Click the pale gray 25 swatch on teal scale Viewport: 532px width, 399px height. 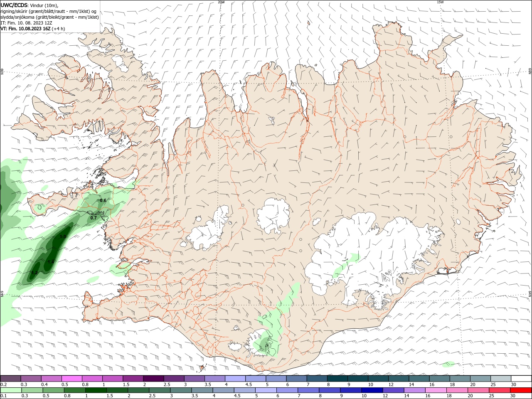[500, 378]
